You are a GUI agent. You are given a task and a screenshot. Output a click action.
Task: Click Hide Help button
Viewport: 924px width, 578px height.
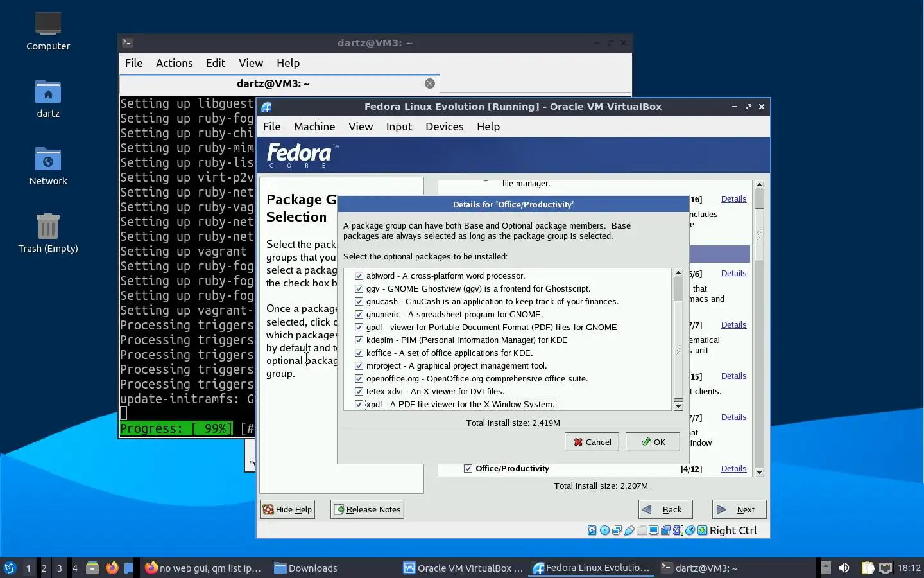pos(287,509)
